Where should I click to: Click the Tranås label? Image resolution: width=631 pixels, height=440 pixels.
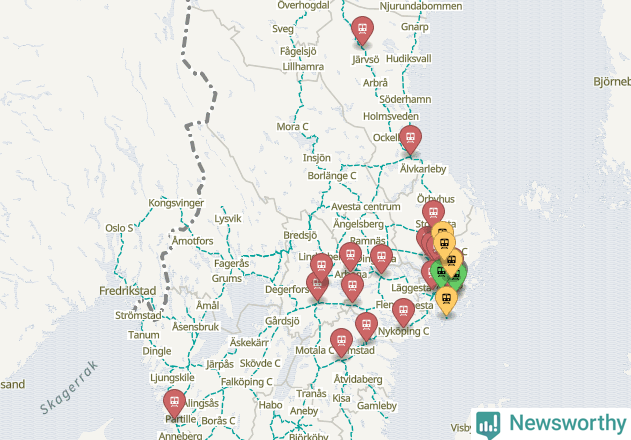point(311,394)
